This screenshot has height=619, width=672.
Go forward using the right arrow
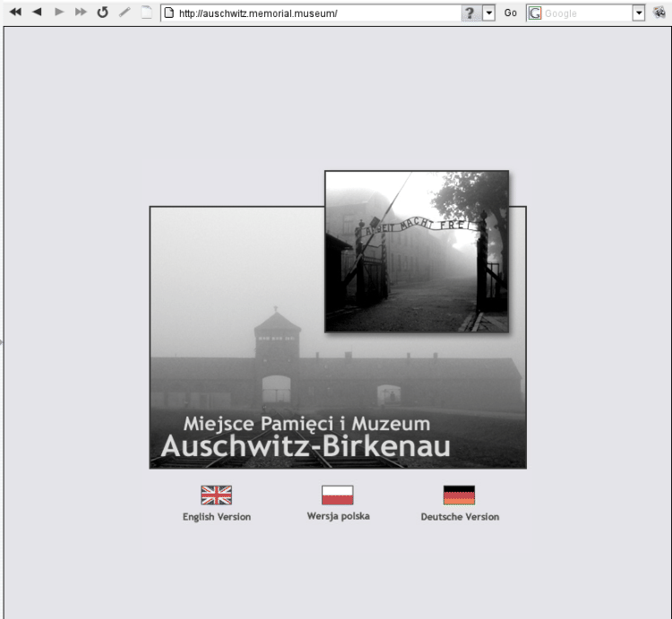59,13
